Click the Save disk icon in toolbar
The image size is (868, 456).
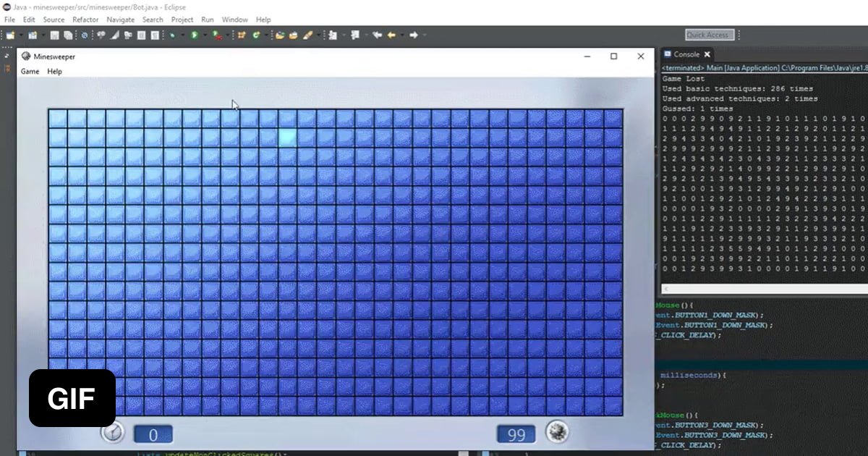(x=55, y=35)
